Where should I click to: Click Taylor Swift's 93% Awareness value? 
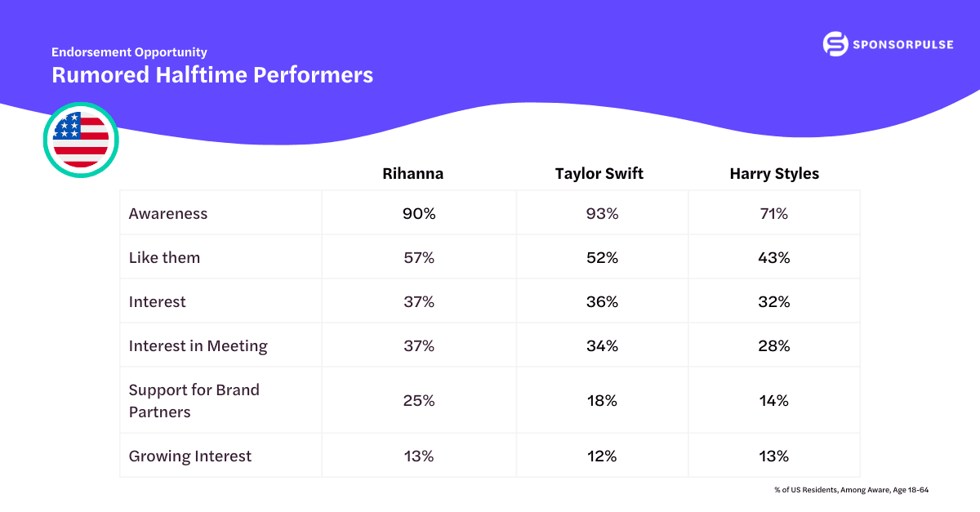click(602, 214)
